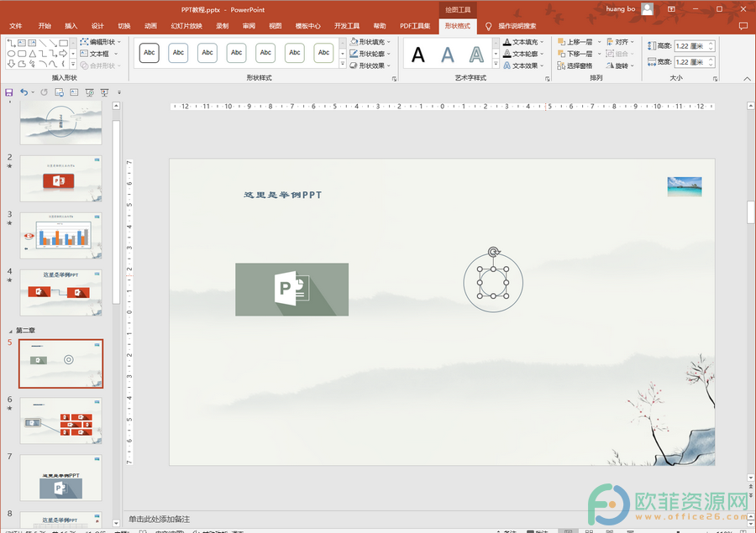Expand the WordArt styles gallery
Viewport: 756px width, 533px height.
click(496, 64)
